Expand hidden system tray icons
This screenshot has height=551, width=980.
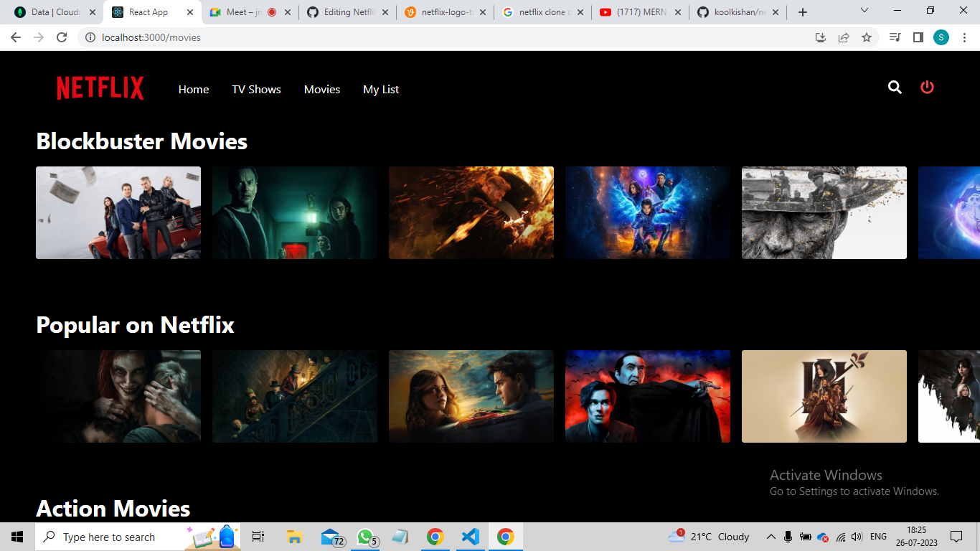pyautogui.click(x=771, y=536)
